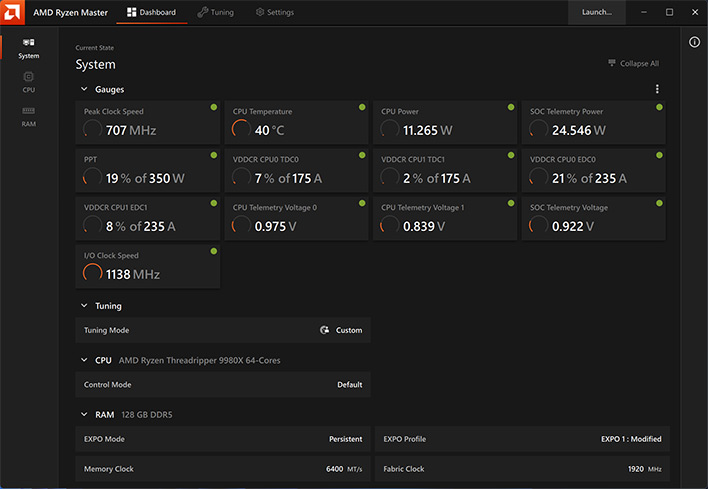Toggle the green dot on CPU Temperature gauge
Image resolution: width=708 pixels, height=489 pixels.
pos(362,107)
